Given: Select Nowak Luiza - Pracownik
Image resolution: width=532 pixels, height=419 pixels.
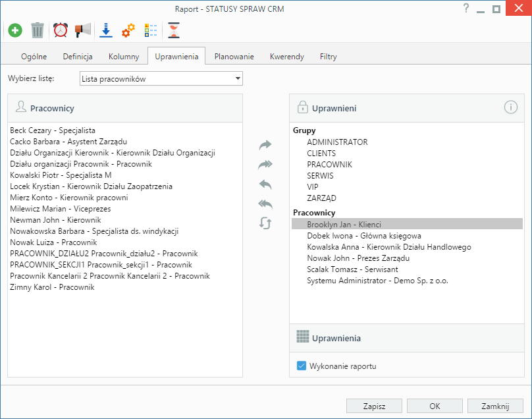Looking at the screenshot, I should tap(53, 242).
